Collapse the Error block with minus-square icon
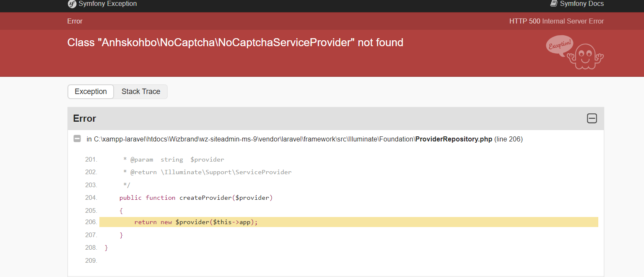This screenshot has width=644, height=277. tap(592, 118)
